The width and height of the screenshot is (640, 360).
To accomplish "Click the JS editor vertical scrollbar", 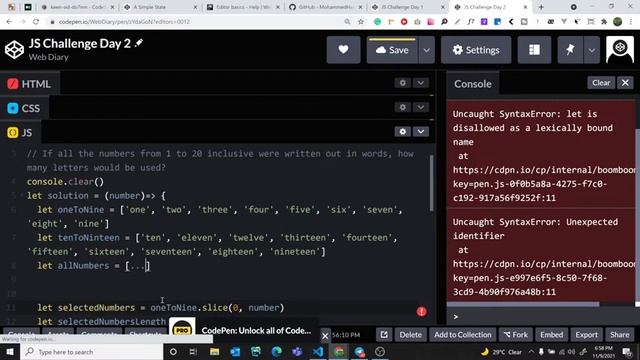I will click(431, 183).
